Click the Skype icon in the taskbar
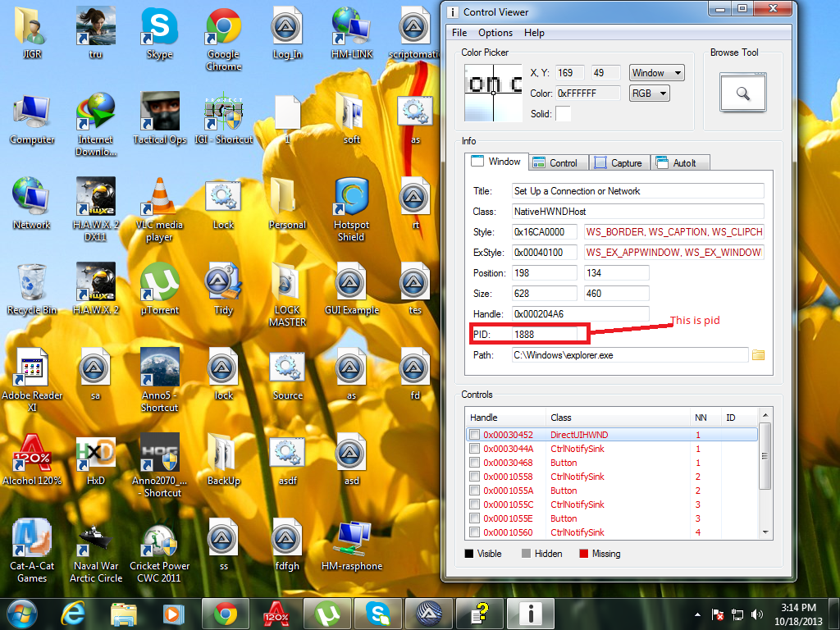The image size is (840, 630). 378,614
